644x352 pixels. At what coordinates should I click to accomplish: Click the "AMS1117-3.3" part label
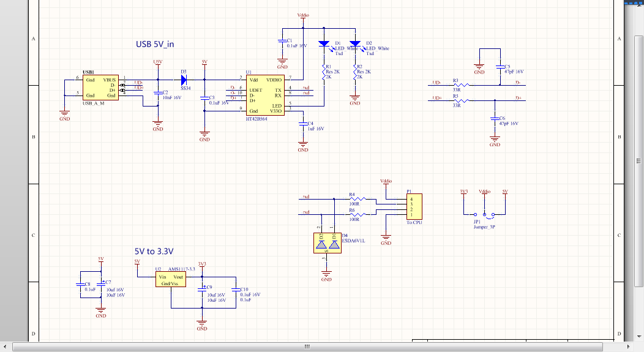point(182,269)
